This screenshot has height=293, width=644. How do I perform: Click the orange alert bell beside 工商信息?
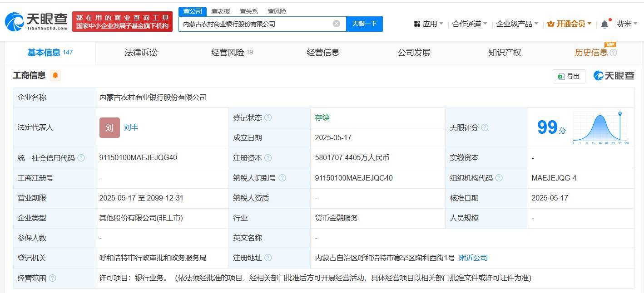[x=55, y=75]
